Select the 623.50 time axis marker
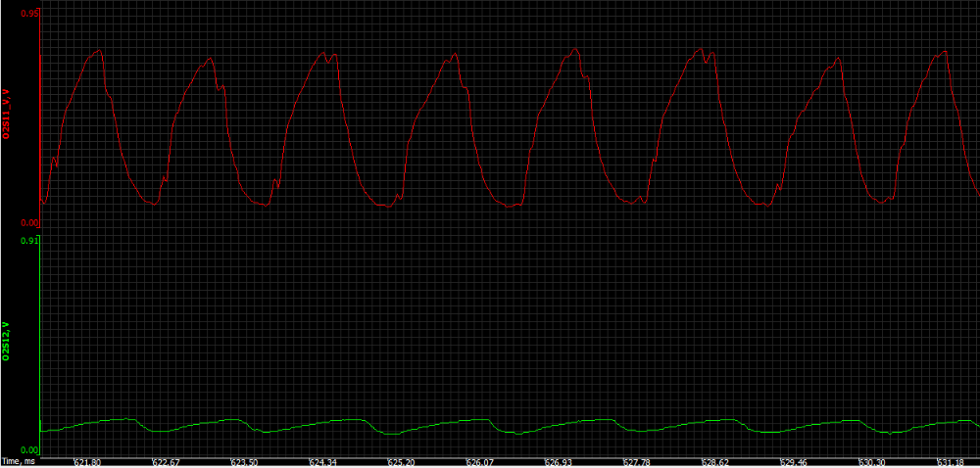This screenshot has height=468, width=980. 244,461
